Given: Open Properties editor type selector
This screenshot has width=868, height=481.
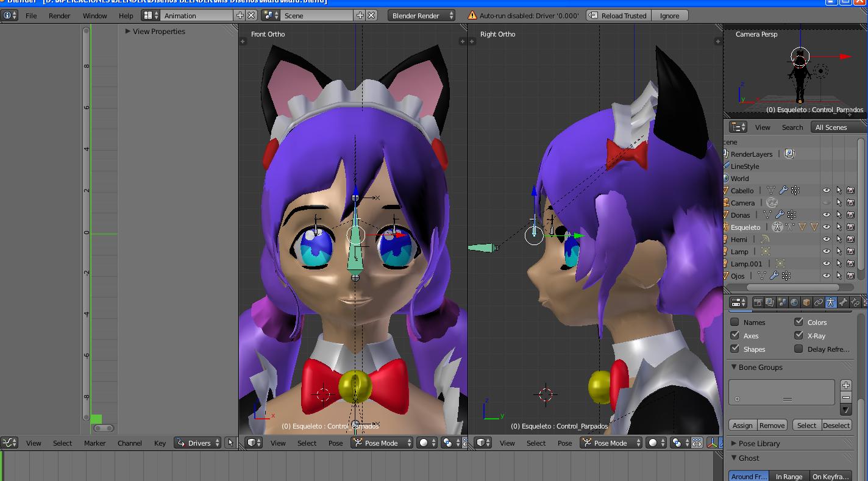Looking at the screenshot, I should (x=738, y=302).
